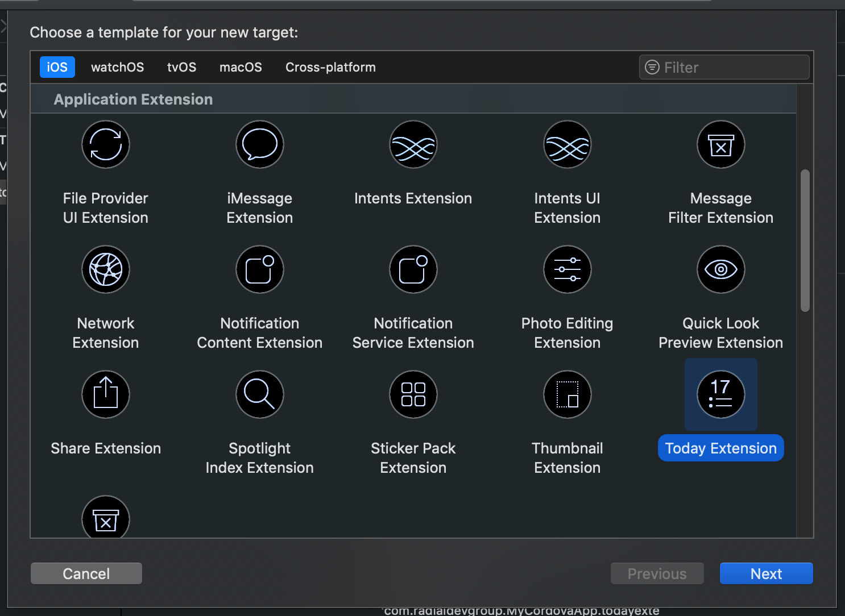Pick the Intents Extension template
Screen dimensions: 845x616
point(413,144)
